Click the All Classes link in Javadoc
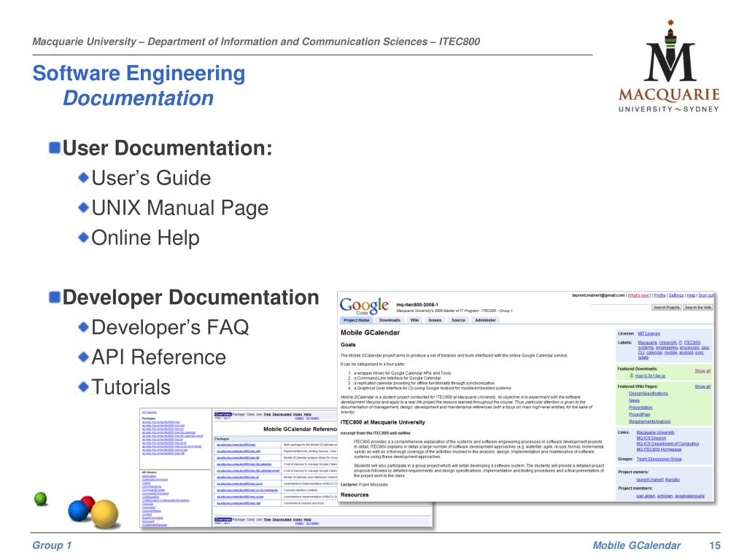 click(x=150, y=413)
